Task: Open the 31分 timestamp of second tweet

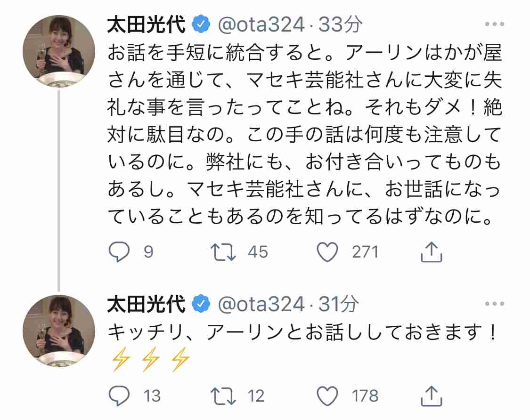Action: [x=338, y=304]
